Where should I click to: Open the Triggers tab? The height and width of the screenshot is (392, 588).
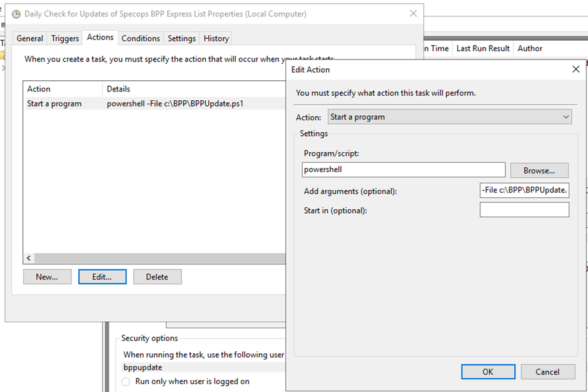pos(65,38)
